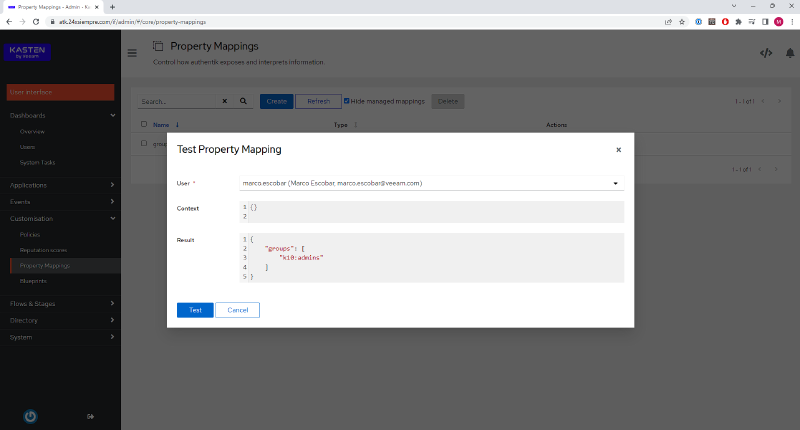Open the browser profile avatar
Viewport: 800px width, 430px height.
779,22
